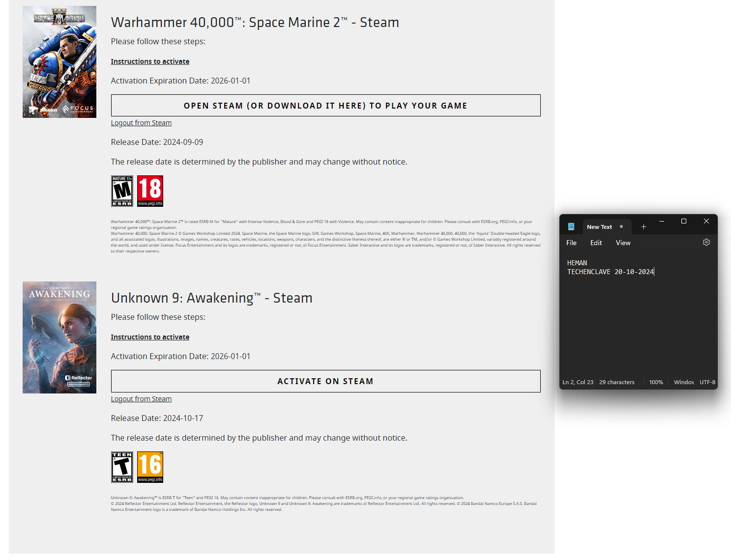This screenshot has height=560, width=731.
Task: Click the ESRB Teen rating badge
Action: [x=122, y=467]
